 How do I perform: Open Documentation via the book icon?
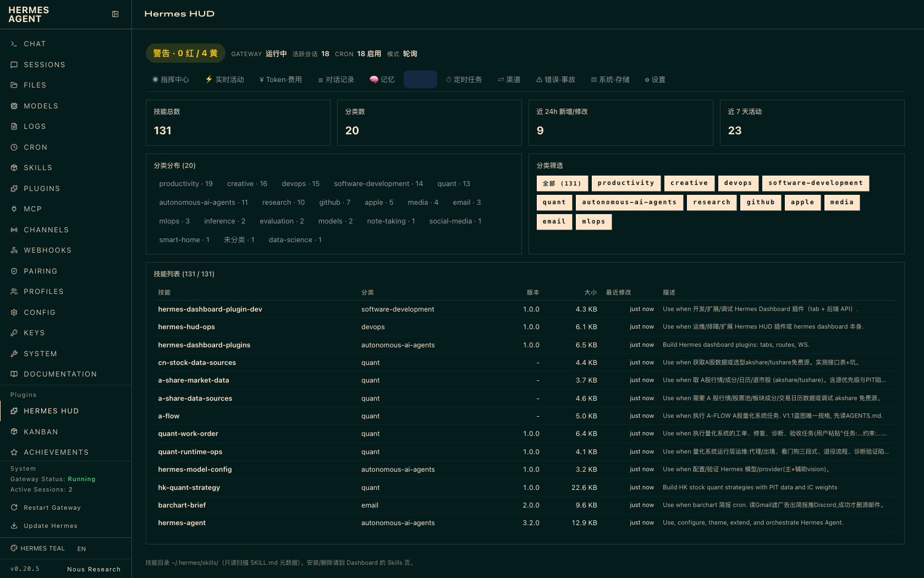[14, 374]
